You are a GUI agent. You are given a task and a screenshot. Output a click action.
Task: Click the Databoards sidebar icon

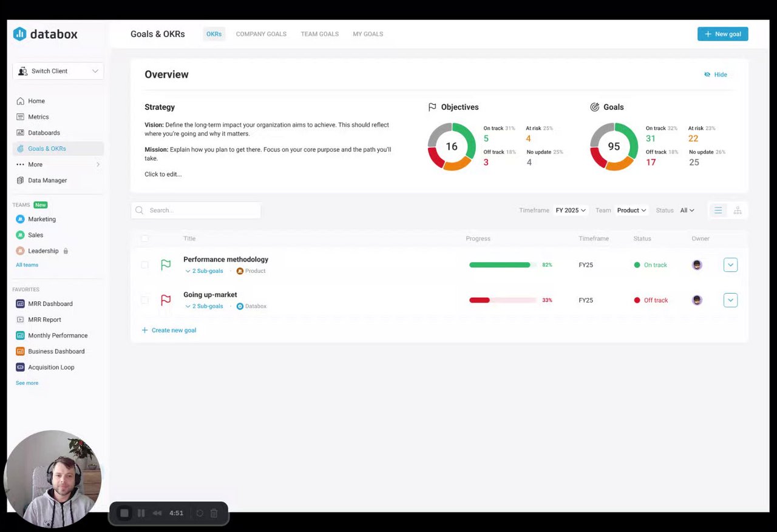pos(20,133)
